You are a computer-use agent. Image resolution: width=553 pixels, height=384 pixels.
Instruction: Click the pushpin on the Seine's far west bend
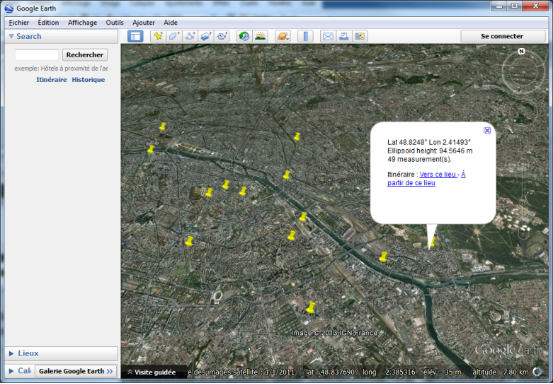click(151, 149)
